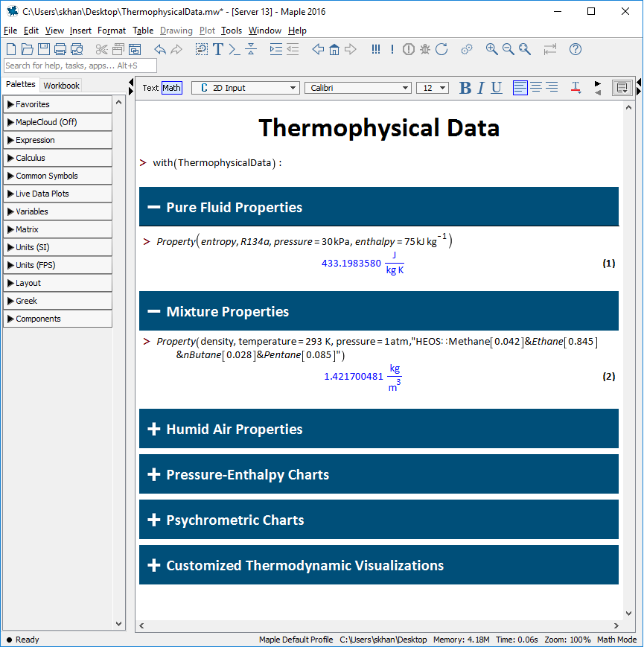Select the Palettes tab

pos(21,84)
